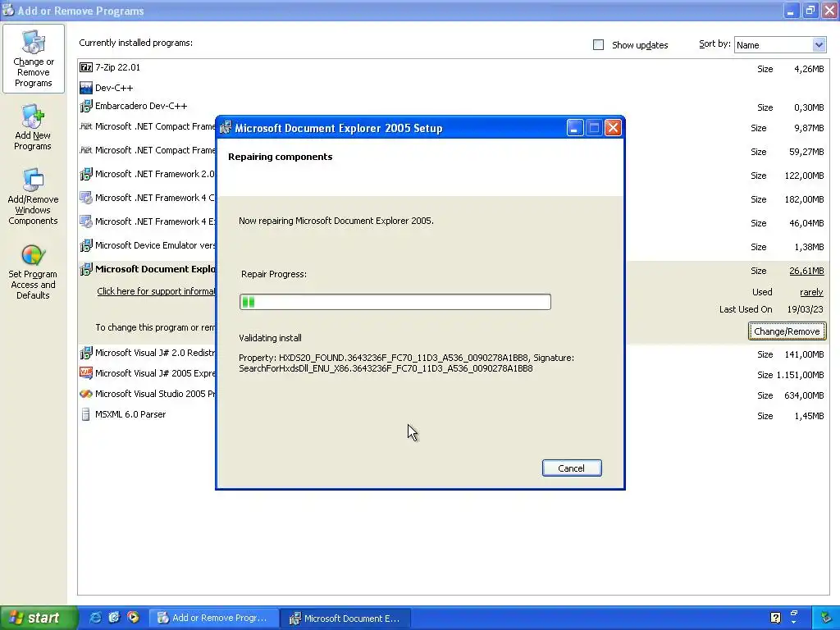Image resolution: width=840 pixels, height=630 pixels.
Task: Click the Microsoft .NET Framework 4 Client icon
Action: tap(85, 198)
